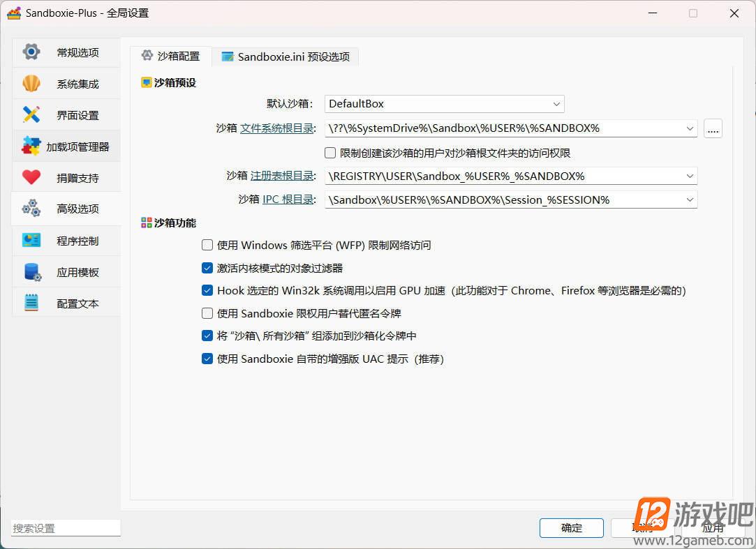Click the gear icon beside 常规选项

click(31, 52)
